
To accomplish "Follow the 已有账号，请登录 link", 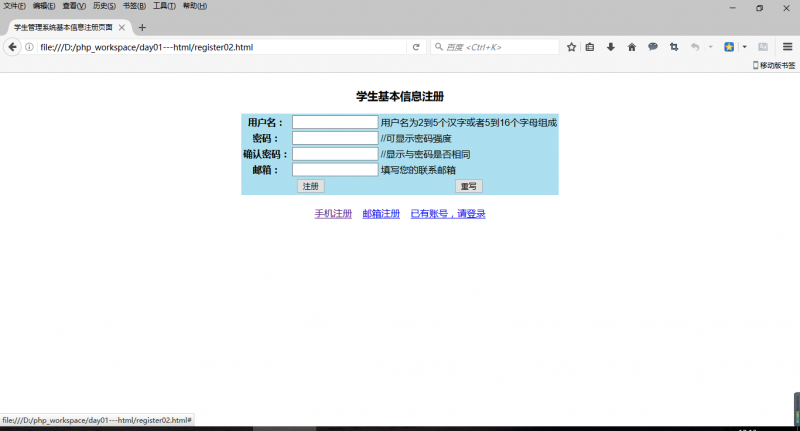I will pos(447,214).
